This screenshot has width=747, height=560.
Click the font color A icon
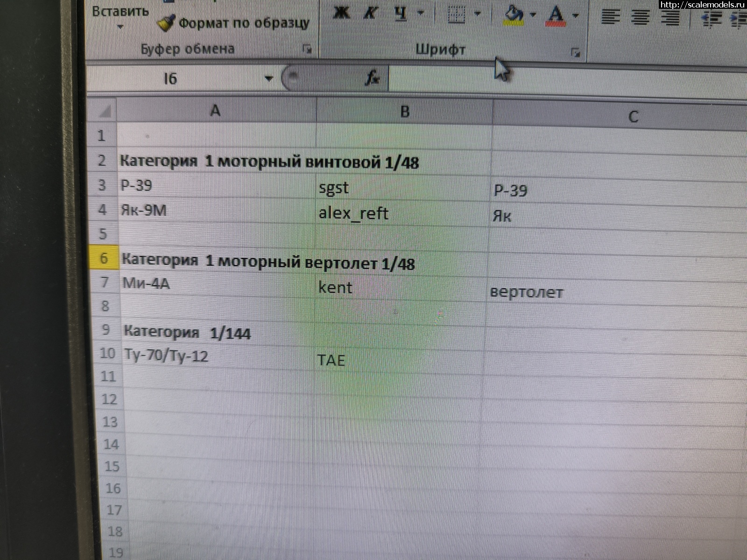pos(556,14)
